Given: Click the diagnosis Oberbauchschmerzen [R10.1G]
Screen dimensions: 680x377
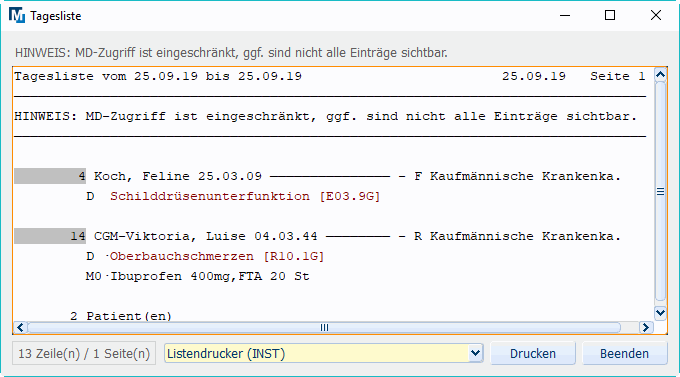Looking at the screenshot, I should 217,256.
